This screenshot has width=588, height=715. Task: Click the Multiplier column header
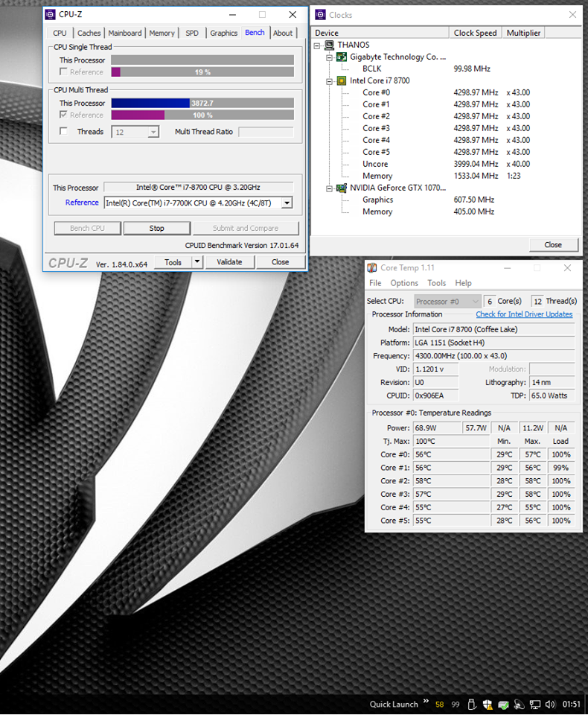[x=524, y=33]
